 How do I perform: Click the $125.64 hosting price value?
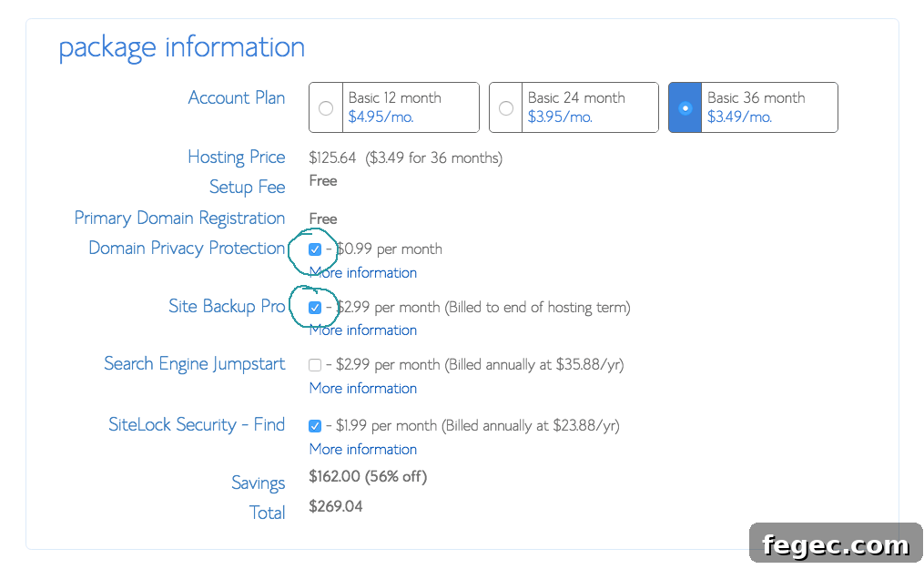(x=332, y=157)
